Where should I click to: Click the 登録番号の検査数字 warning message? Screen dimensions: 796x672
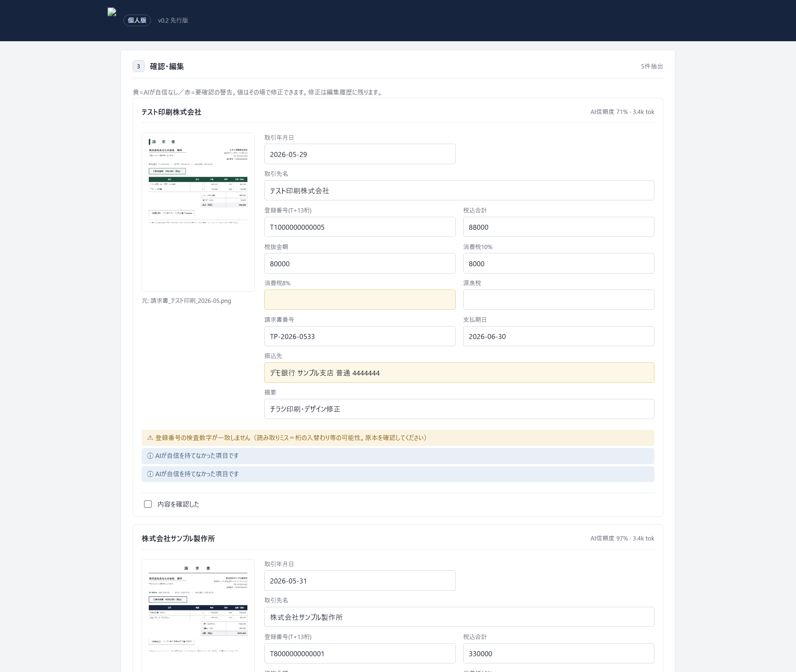[398, 438]
